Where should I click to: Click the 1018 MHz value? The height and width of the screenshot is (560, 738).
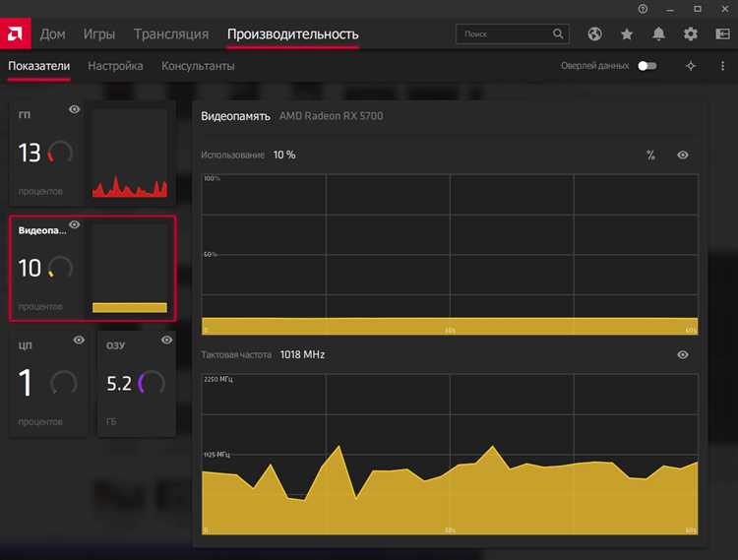tap(302, 355)
